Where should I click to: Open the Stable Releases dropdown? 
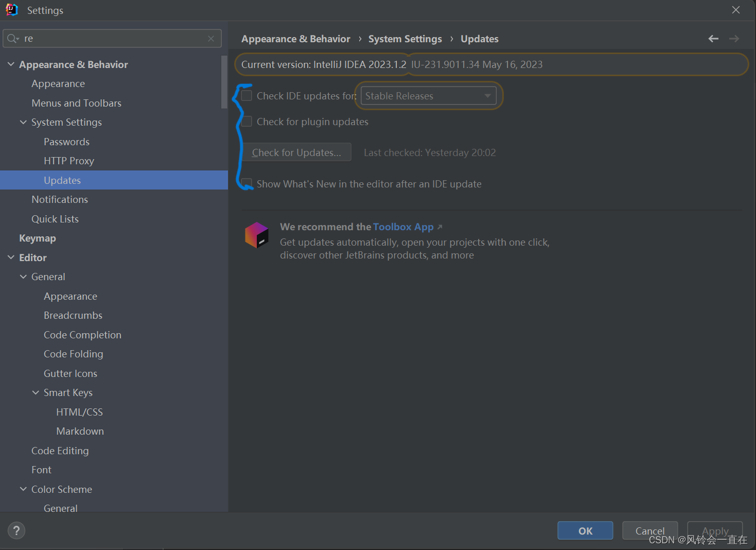(x=429, y=96)
